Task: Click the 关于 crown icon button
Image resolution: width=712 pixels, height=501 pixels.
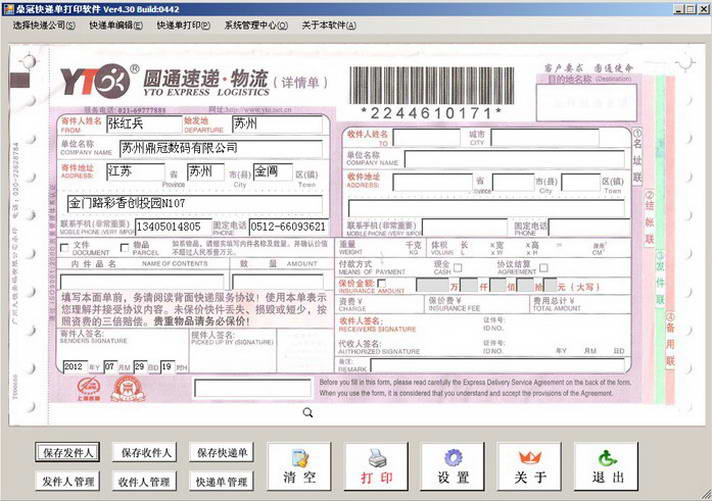Action: coord(529,466)
